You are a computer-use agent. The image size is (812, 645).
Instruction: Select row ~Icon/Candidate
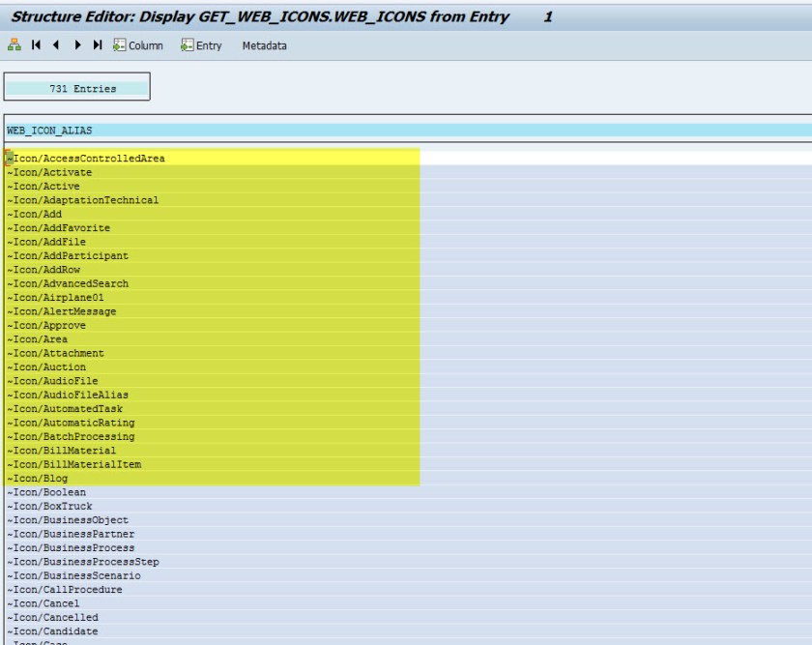(x=408, y=632)
